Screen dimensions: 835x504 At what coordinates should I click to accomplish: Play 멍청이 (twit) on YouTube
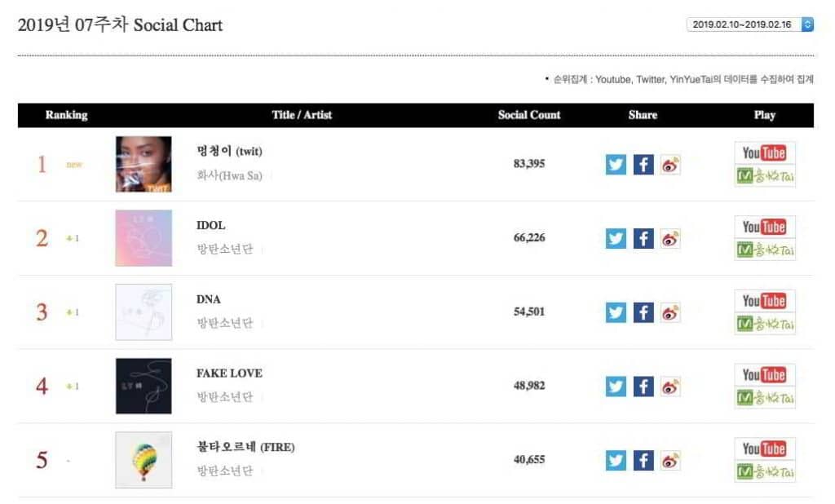coord(764,153)
